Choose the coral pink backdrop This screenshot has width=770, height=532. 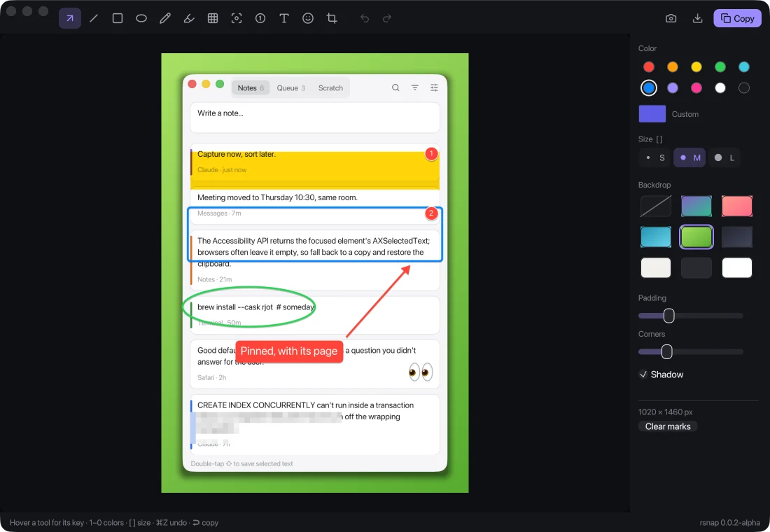736,206
